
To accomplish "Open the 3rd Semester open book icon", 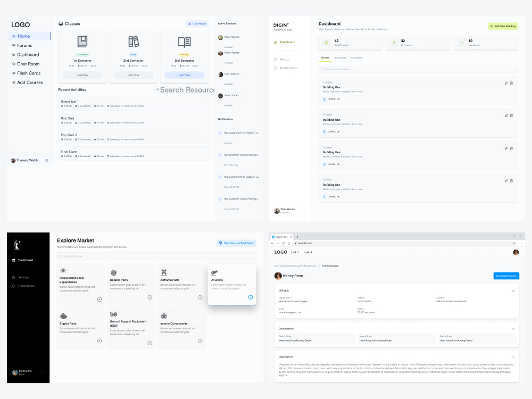I will 184,42.
